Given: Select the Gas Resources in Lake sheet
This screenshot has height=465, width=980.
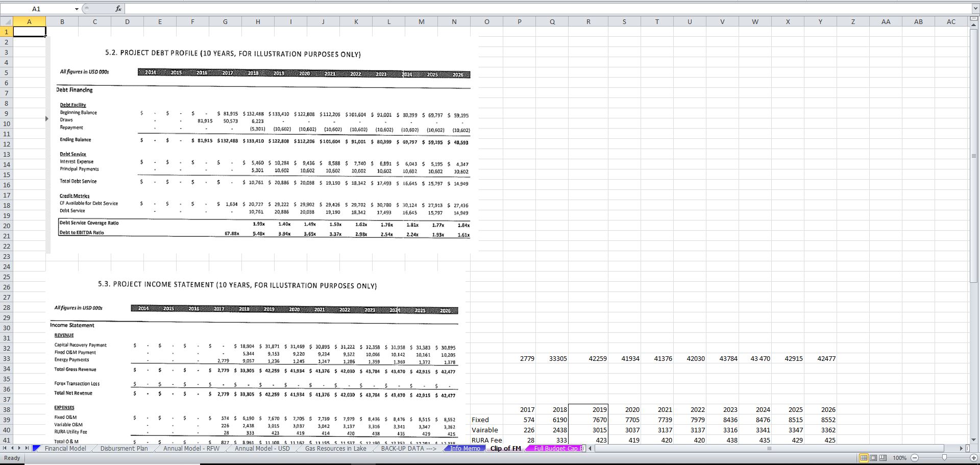Looking at the screenshot, I should tap(335, 449).
